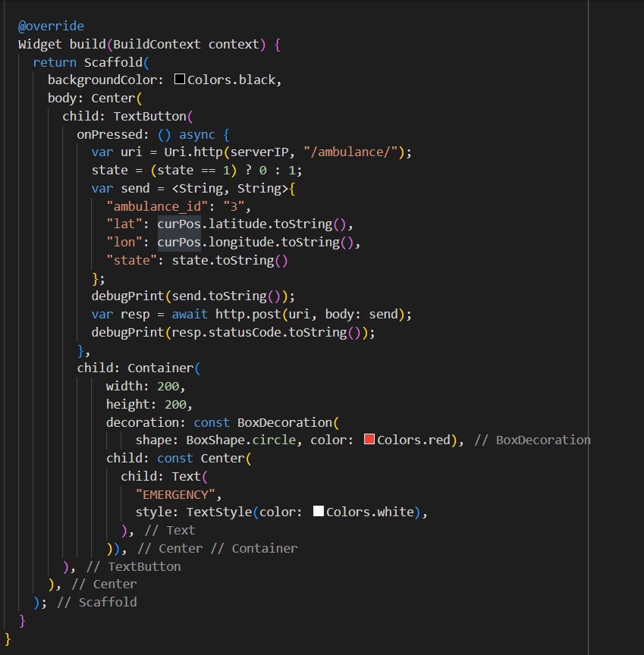Click curPos on the "lat" line
This screenshot has height=655, width=644.
[x=179, y=224]
